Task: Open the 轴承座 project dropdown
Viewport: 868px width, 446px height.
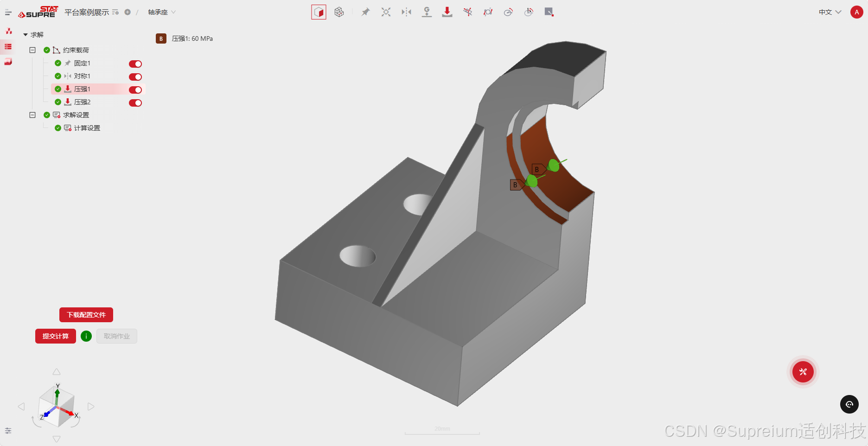Action: 162,12
